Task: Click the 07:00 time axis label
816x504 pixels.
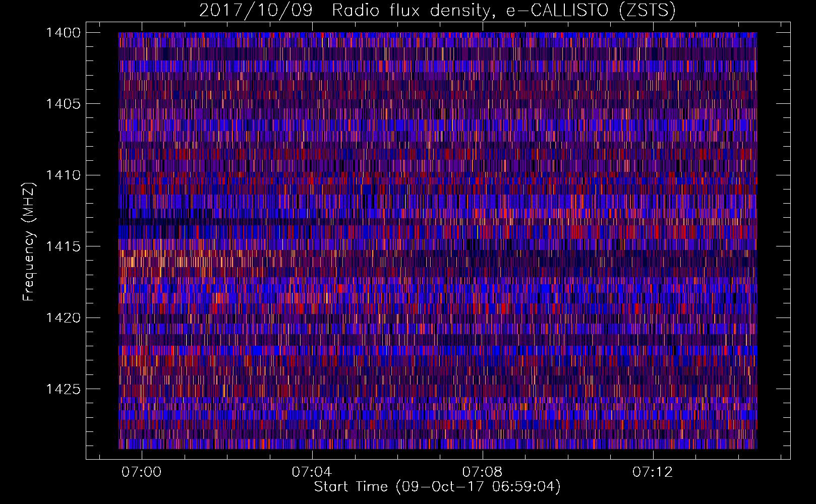Action: pos(142,472)
